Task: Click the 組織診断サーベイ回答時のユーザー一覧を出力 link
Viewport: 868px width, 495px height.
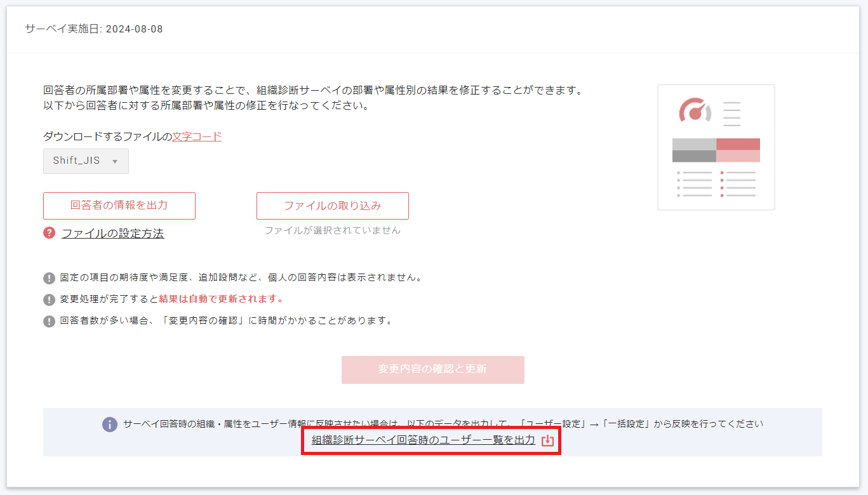Action: tap(422, 439)
